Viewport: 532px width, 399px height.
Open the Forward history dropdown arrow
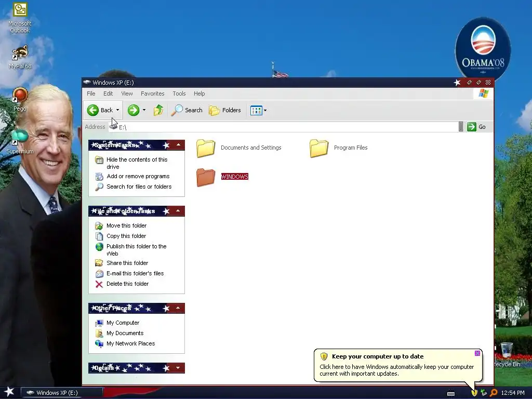click(144, 110)
